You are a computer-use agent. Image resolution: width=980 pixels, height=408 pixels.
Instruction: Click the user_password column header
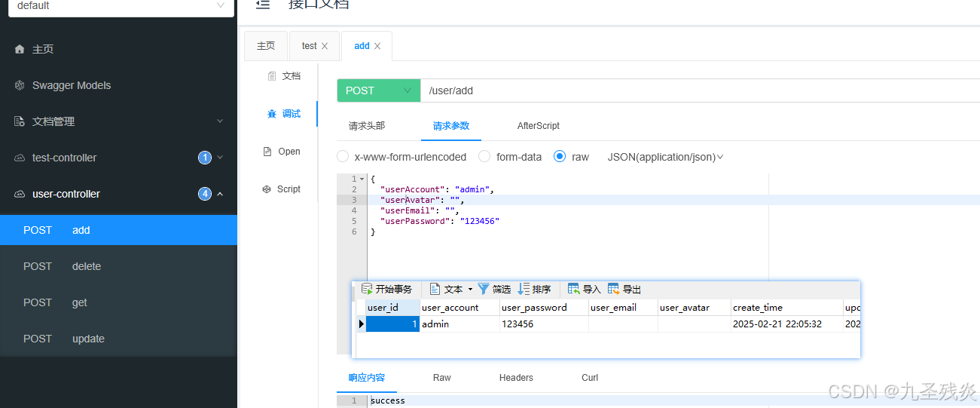click(544, 308)
